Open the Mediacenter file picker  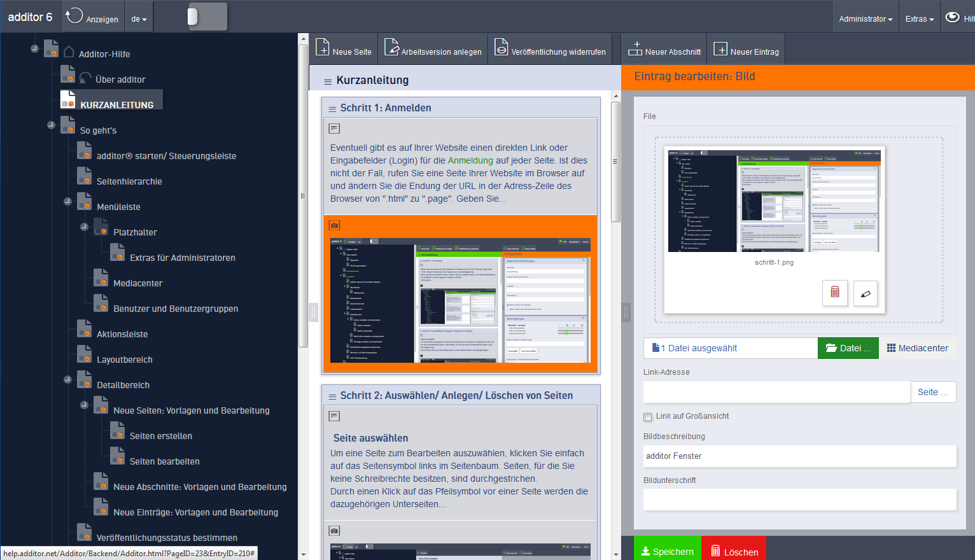tap(917, 348)
